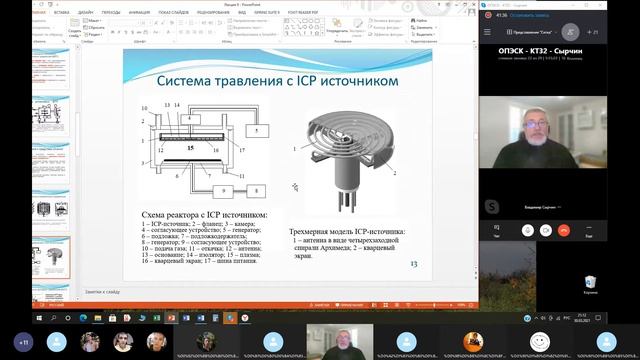Open Windows taskbar search
640x360 pixels.
click(x=53, y=318)
